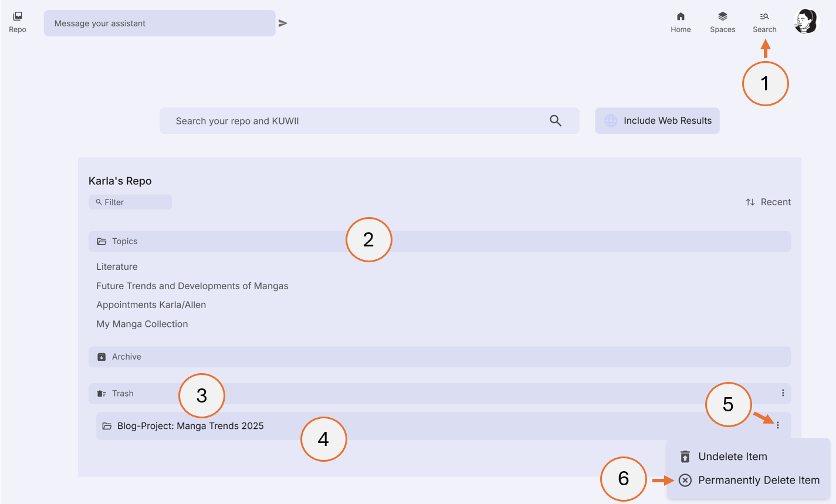836x504 pixels.
Task: Click the Filter input field
Action: pos(130,201)
